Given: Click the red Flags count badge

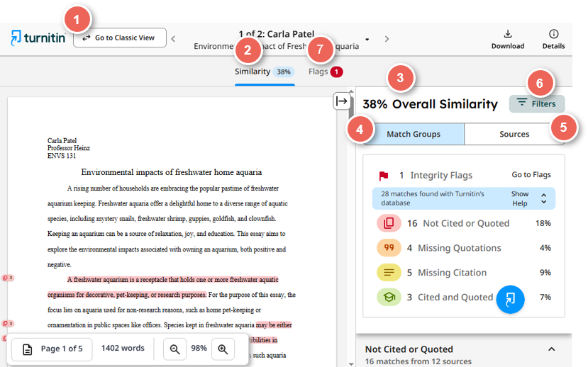Looking at the screenshot, I should click(x=336, y=72).
